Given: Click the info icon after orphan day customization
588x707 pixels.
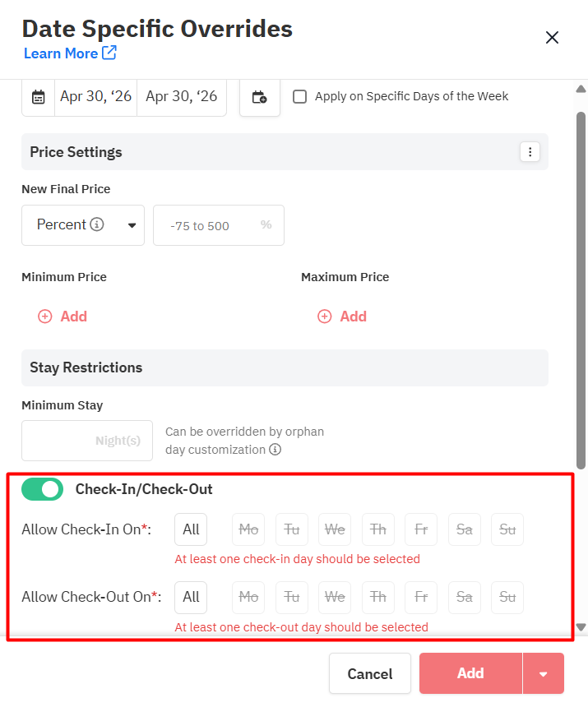Looking at the screenshot, I should coord(275,450).
